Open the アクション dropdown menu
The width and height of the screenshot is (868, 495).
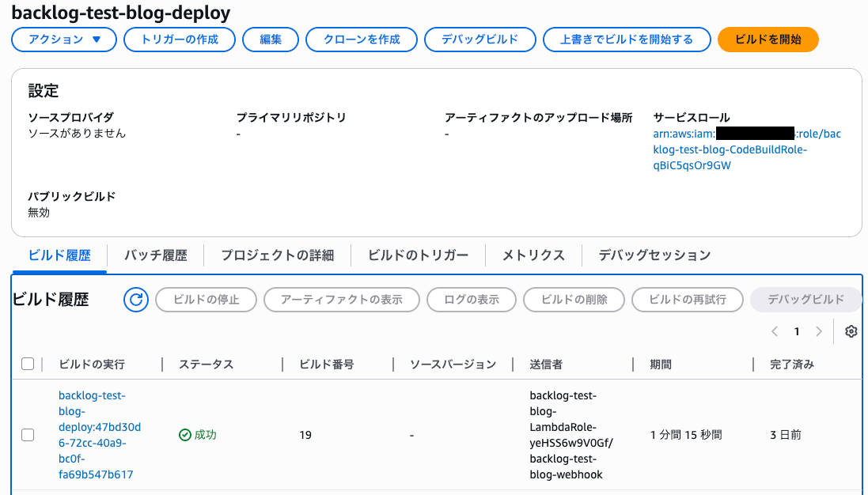click(63, 39)
